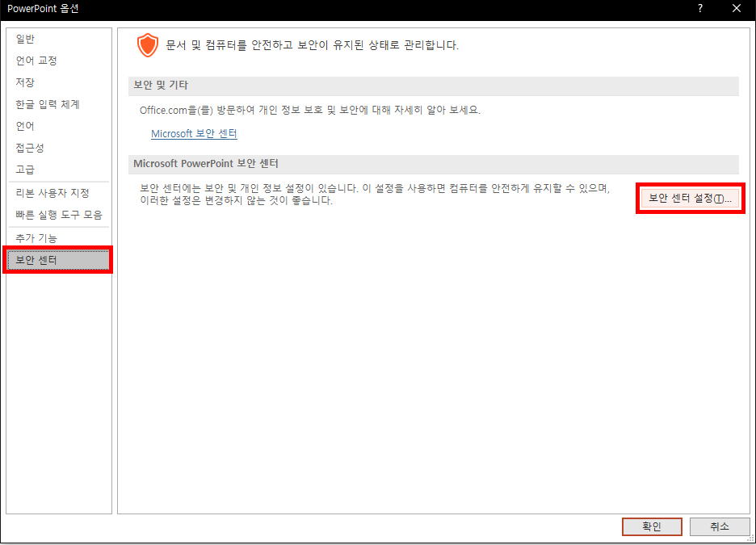Select 보안 센터 in sidebar

point(58,260)
